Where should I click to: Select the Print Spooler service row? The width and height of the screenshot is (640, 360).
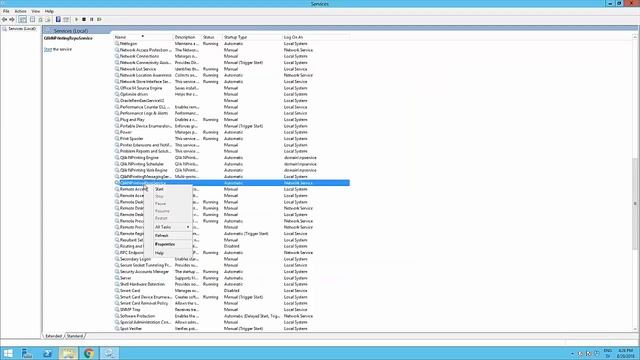point(232,139)
